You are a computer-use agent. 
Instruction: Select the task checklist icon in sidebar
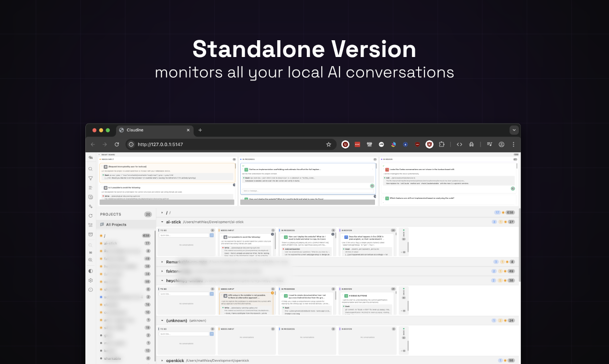90,225
